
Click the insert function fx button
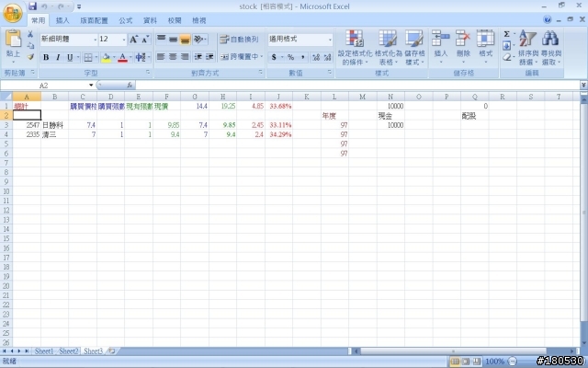coord(130,86)
